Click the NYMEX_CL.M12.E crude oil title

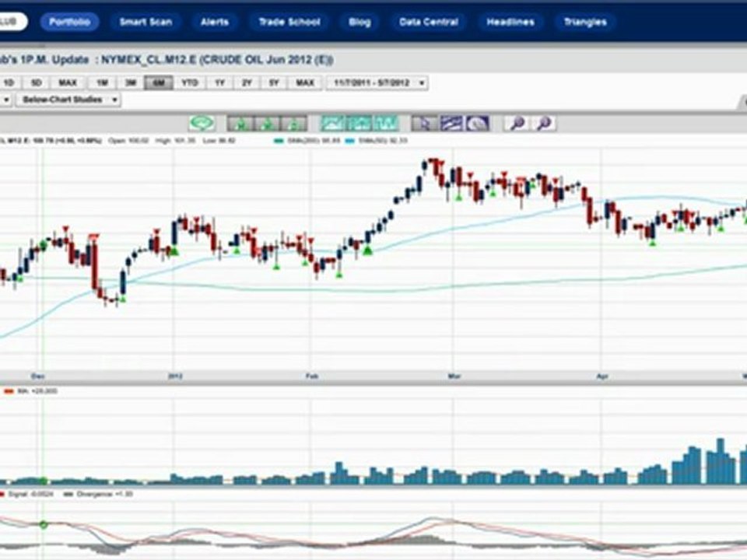[217, 60]
